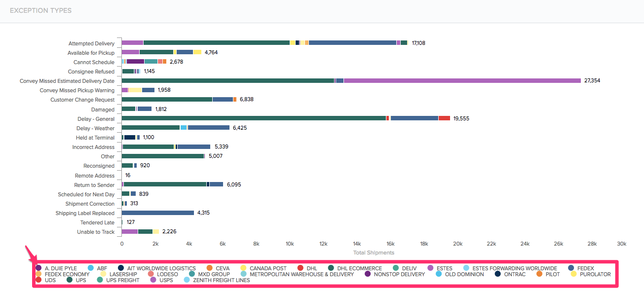644x291 pixels.
Task: Click the Delay - Weather axis label
Action: click(x=95, y=128)
